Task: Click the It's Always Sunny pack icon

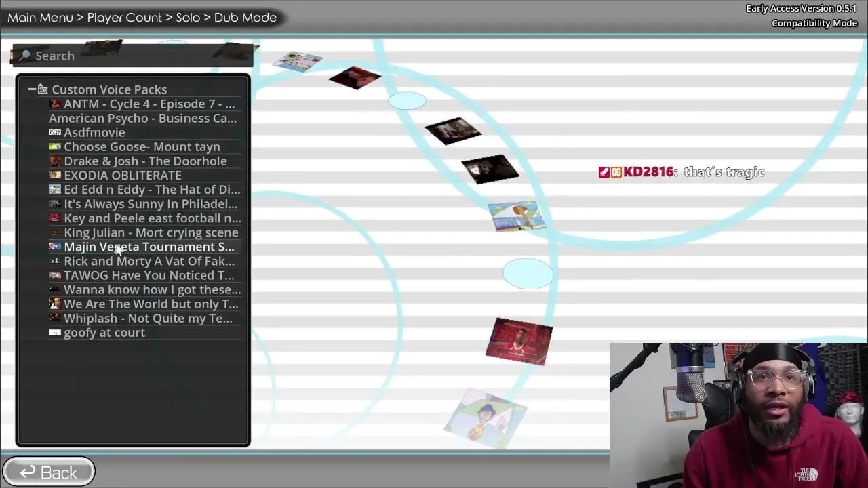Action: click(55, 203)
